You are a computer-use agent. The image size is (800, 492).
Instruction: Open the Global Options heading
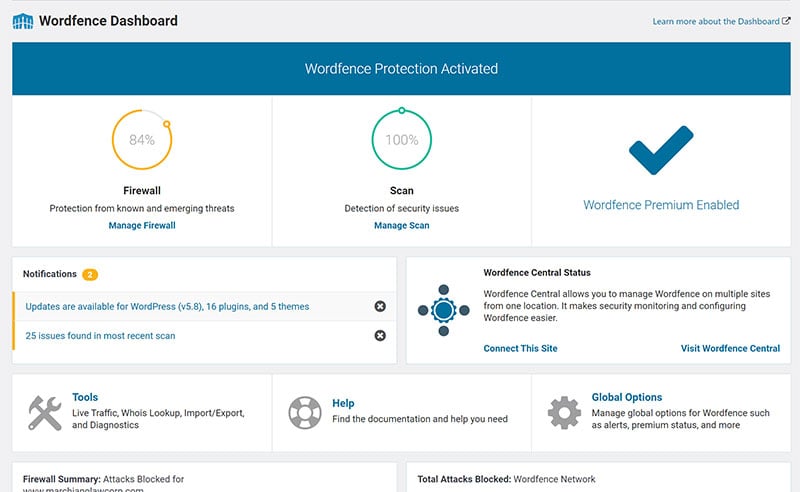tap(627, 397)
